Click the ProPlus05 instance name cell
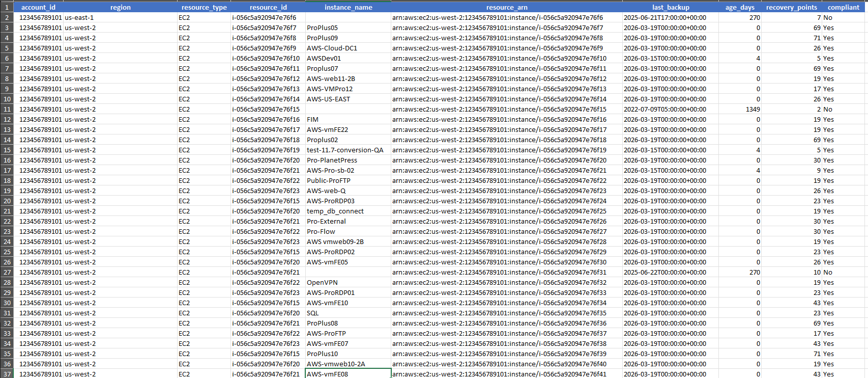This screenshot has height=378, width=868. [348, 28]
